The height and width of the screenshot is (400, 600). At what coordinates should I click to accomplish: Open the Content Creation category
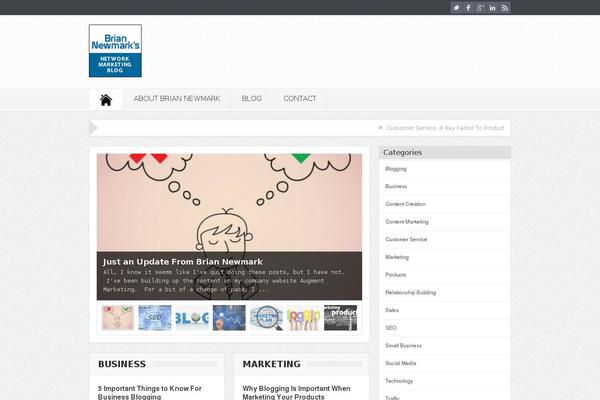[x=405, y=204]
